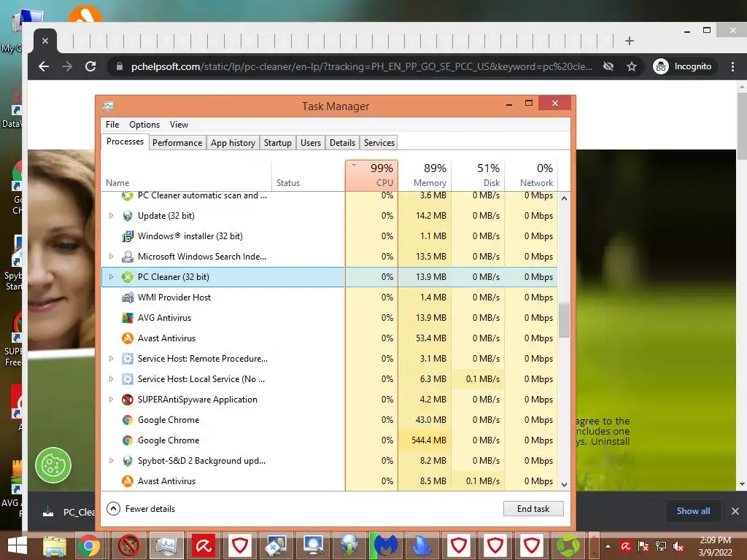The image size is (747, 560).
Task: Sort processes by the Network column header
Action: tap(531, 175)
